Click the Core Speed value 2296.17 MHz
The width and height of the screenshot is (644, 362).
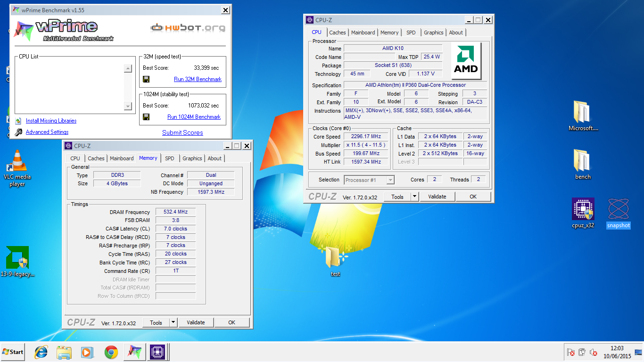[367, 136]
